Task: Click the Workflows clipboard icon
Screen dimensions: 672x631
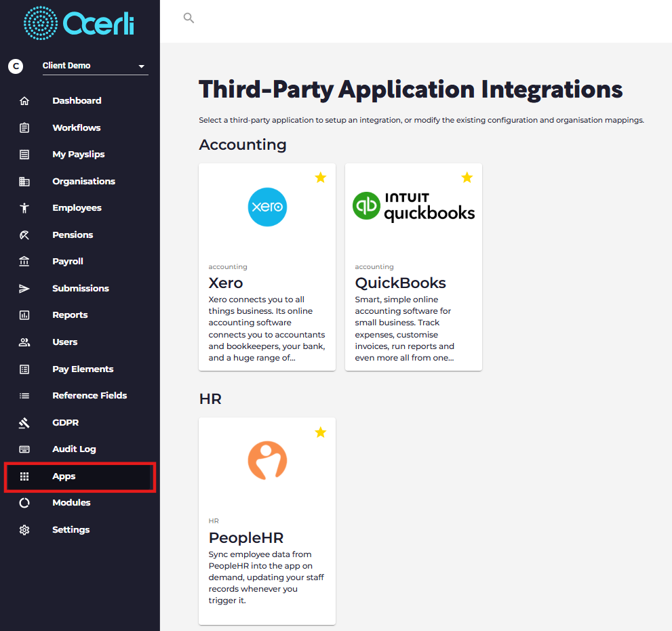Action: [24, 127]
